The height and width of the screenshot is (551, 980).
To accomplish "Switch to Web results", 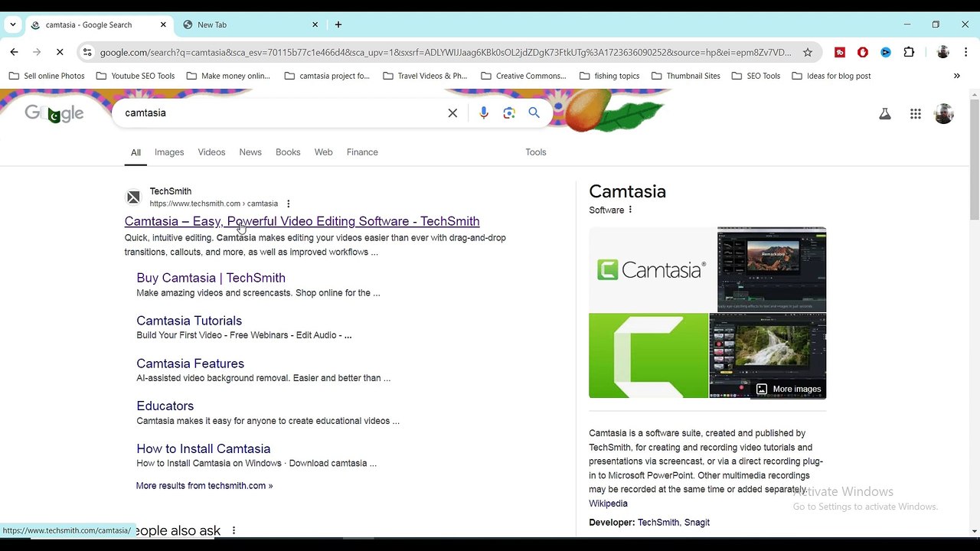I will click(x=323, y=152).
